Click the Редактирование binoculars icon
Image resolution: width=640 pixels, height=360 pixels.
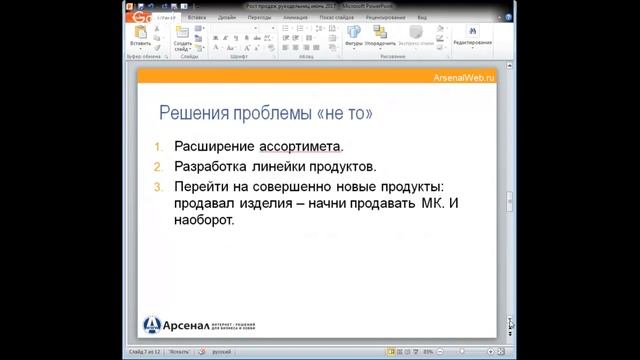(472, 31)
